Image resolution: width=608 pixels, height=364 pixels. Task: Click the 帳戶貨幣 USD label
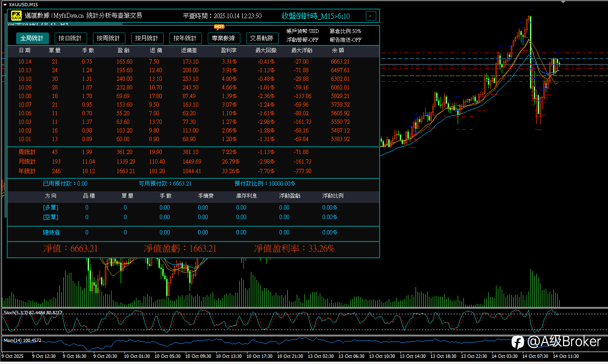[x=303, y=31]
